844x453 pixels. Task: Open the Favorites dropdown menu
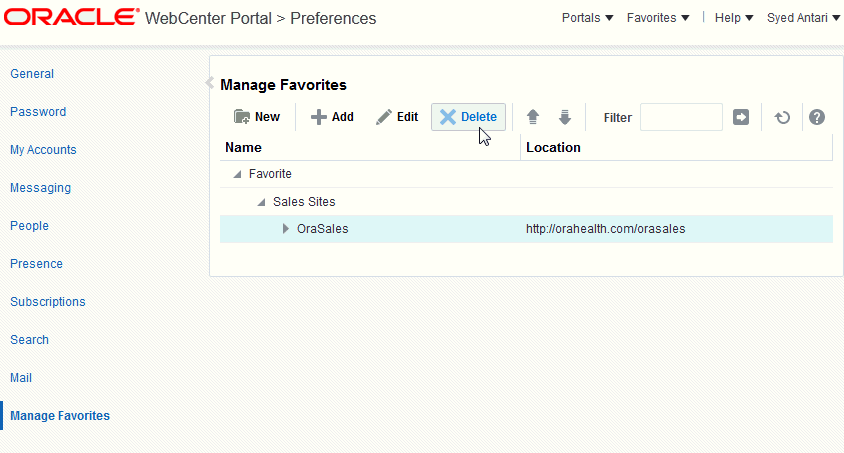pos(658,18)
